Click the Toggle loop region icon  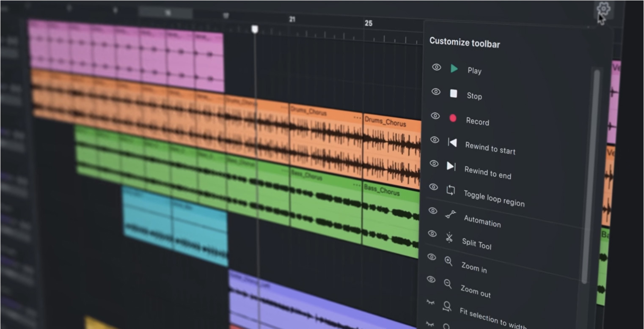click(x=451, y=190)
